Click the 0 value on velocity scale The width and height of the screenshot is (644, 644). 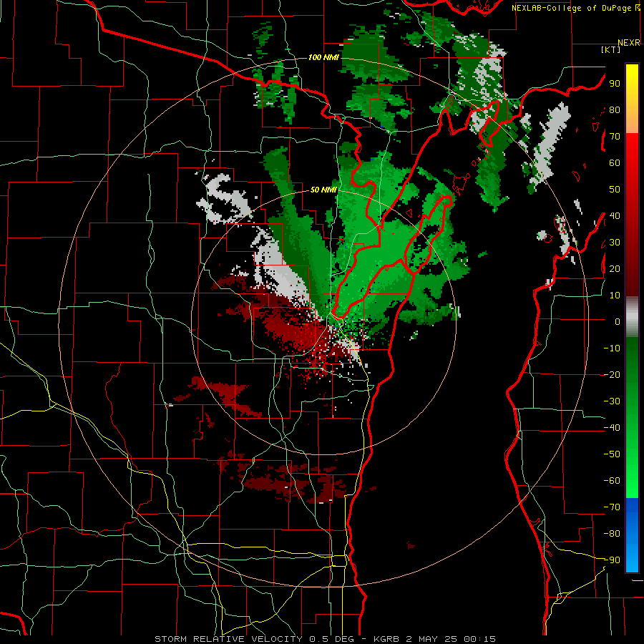618,322
